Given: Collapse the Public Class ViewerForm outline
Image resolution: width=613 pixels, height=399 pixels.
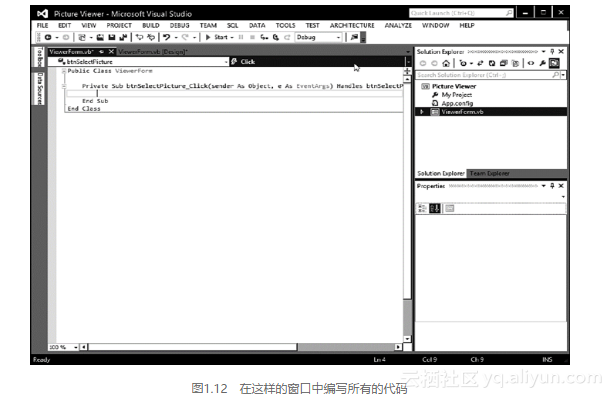Looking at the screenshot, I should (x=64, y=71).
